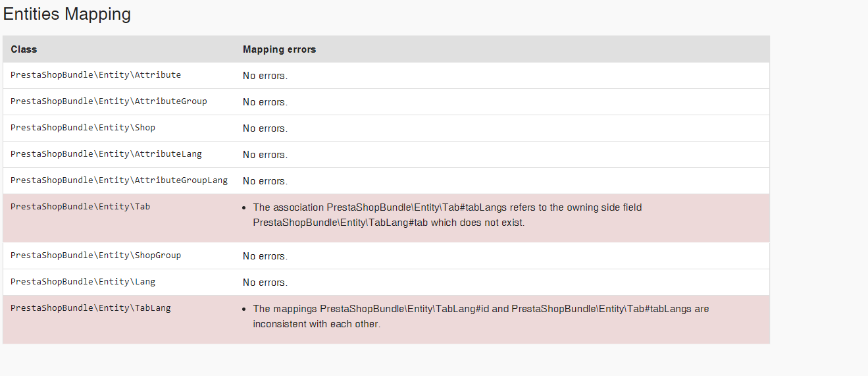Select "No errors." next to ShopGroup
The height and width of the screenshot is (376, 868).
tap(265, 256)
